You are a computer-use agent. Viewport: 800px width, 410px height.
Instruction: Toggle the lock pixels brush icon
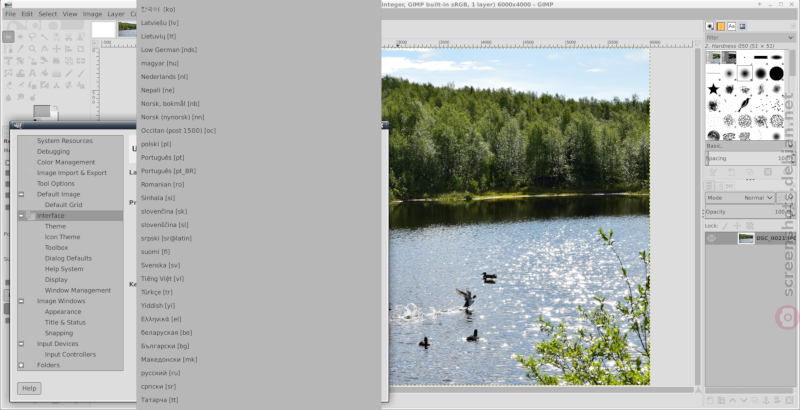[725, 225]
